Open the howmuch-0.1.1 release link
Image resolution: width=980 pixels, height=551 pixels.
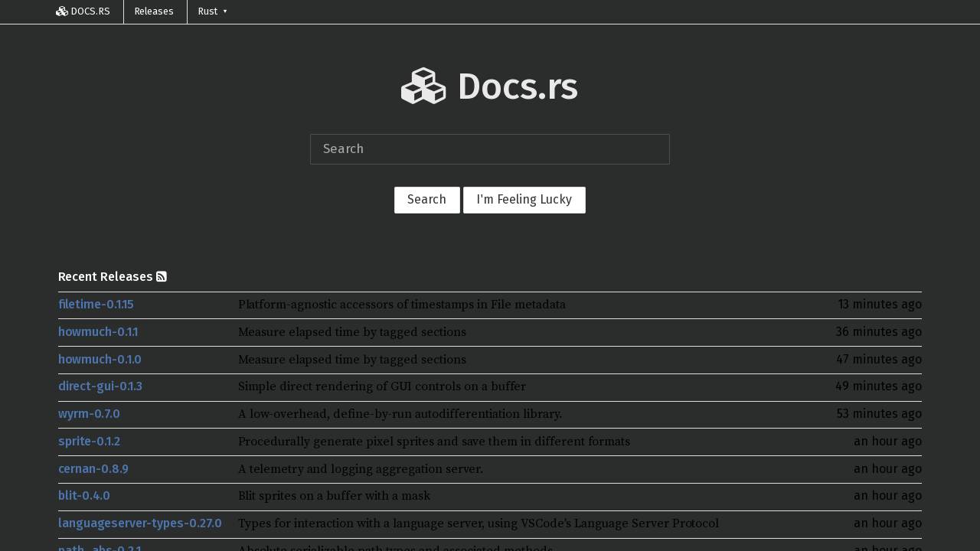[x=98, y=332]
